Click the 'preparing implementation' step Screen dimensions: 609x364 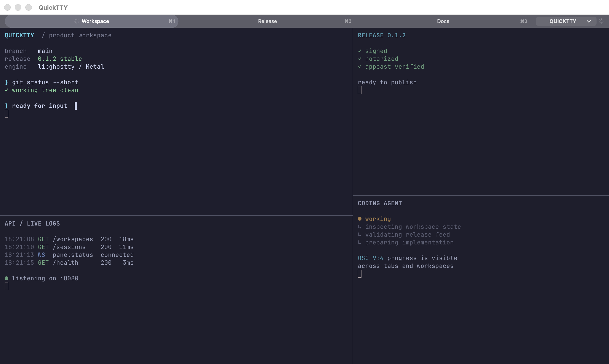(x=409, y=242)
